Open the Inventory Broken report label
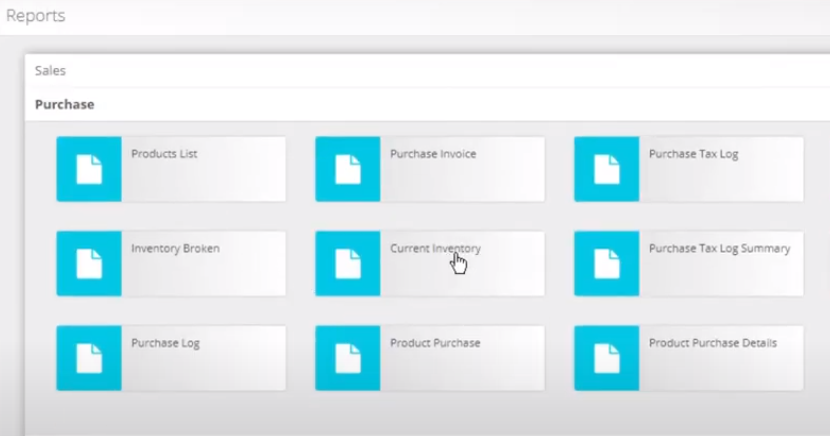830x436 pixels. [x=175, y=249]
